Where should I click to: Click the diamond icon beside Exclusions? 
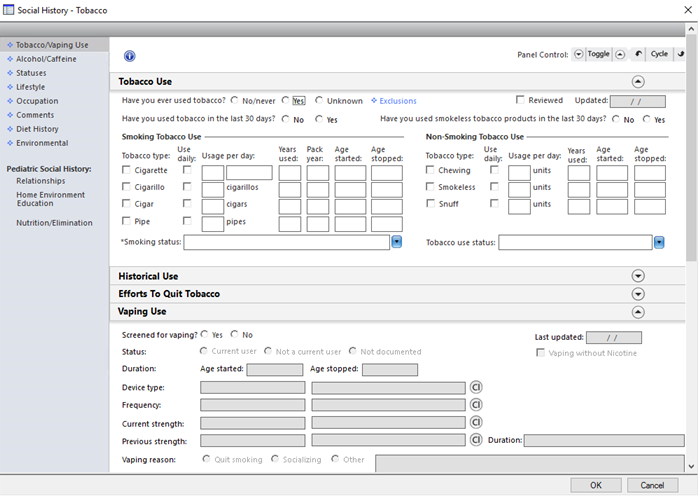tap(374, 101)
